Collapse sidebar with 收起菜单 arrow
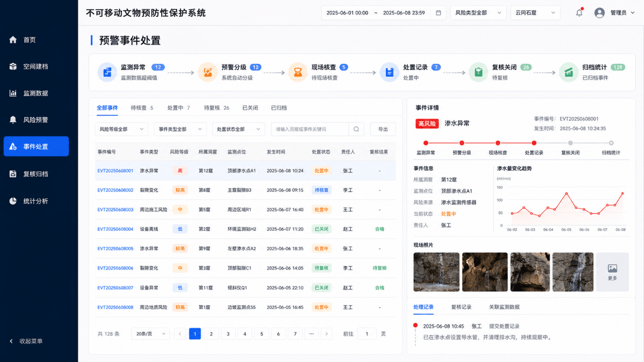The image size is (644, 362). tap(11, 341)
